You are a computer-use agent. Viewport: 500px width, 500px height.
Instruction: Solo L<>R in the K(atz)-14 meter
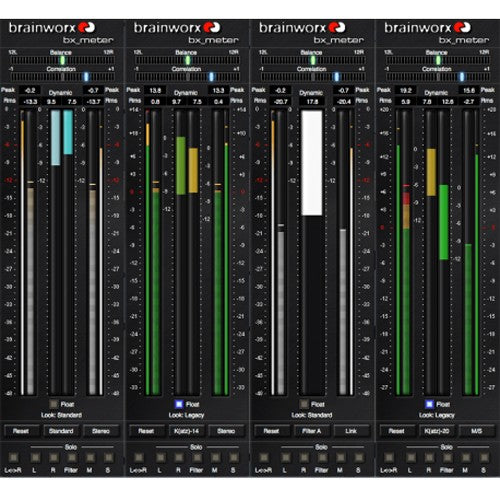tap(139, 457)
